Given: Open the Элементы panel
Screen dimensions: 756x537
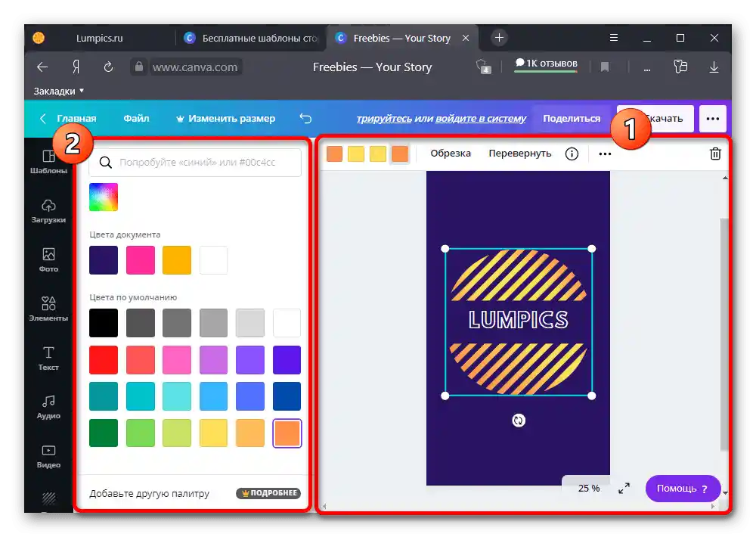Looking at the screenshot, I should click(48, 309).
